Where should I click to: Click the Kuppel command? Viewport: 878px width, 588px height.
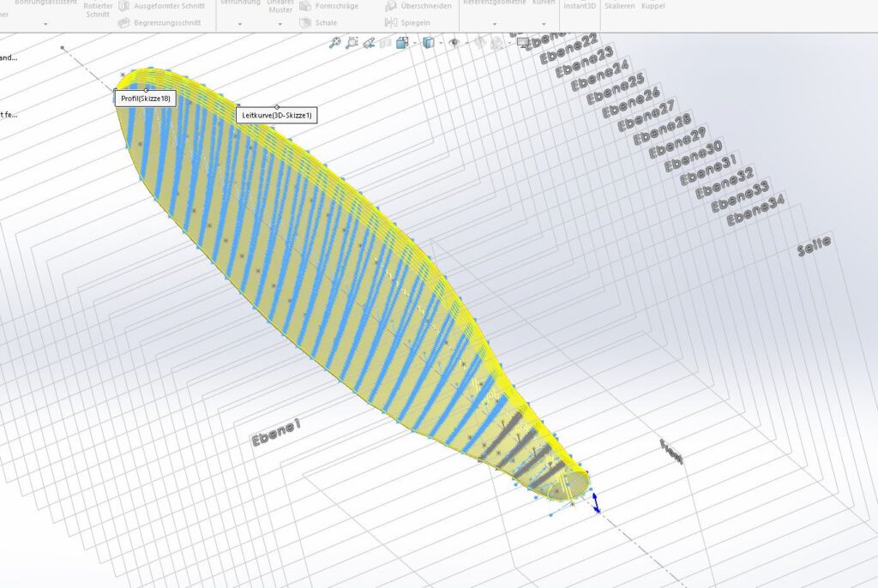[x=652, y=6]
